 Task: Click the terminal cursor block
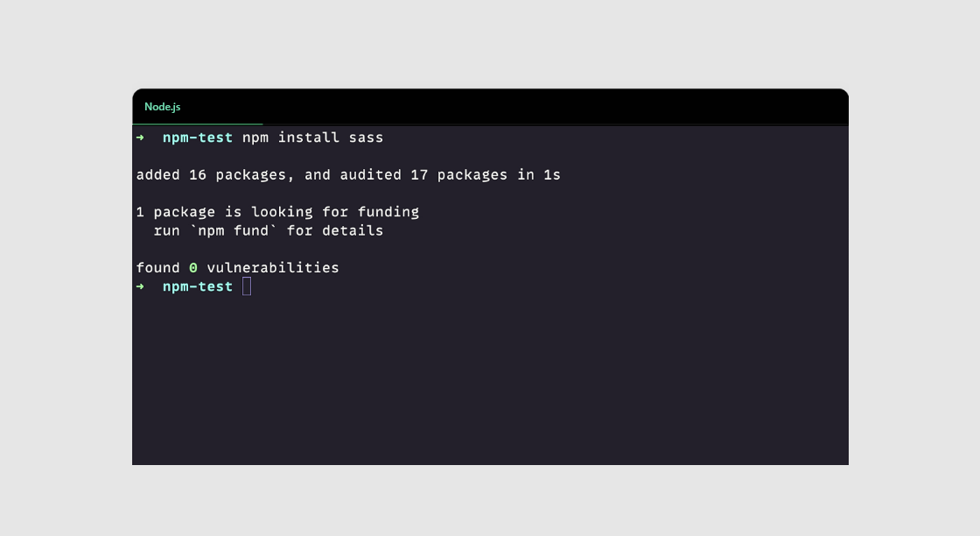click(247, 286)
